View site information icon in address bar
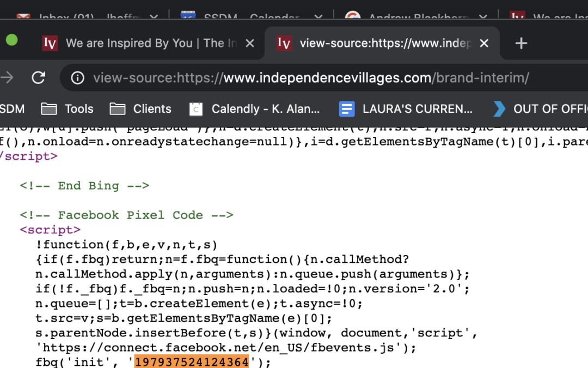The width and height of the screenshot is (588, 368). point(78,78)
